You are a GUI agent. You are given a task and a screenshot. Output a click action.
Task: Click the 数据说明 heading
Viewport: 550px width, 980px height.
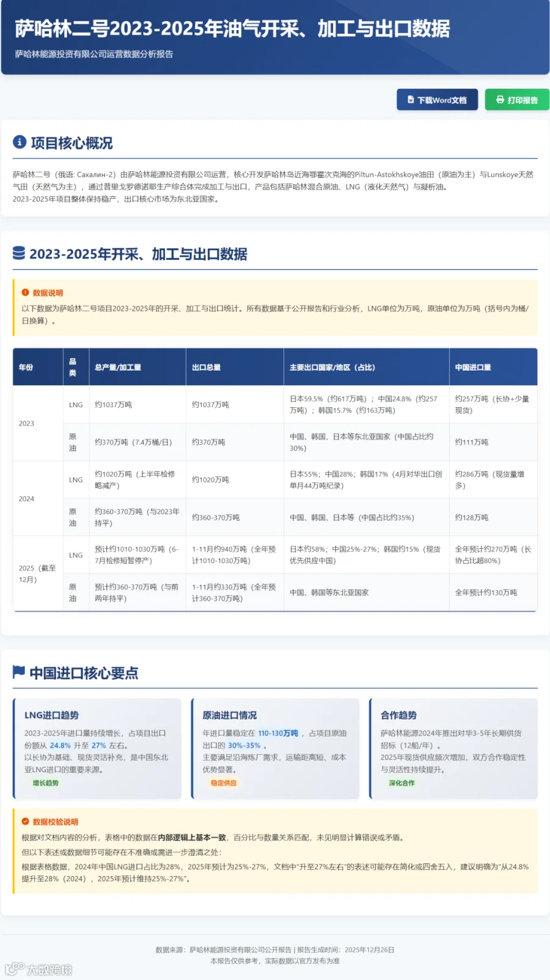tap(48, 293)
